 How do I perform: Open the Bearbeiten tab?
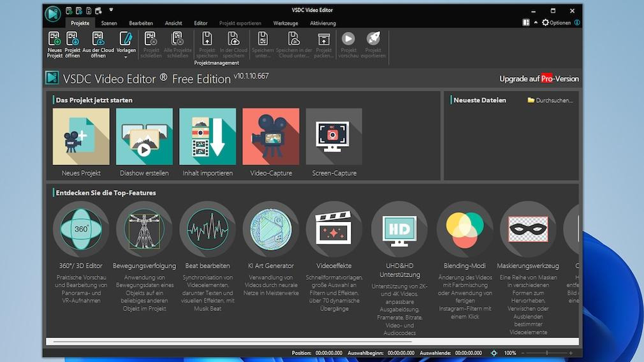141,24
